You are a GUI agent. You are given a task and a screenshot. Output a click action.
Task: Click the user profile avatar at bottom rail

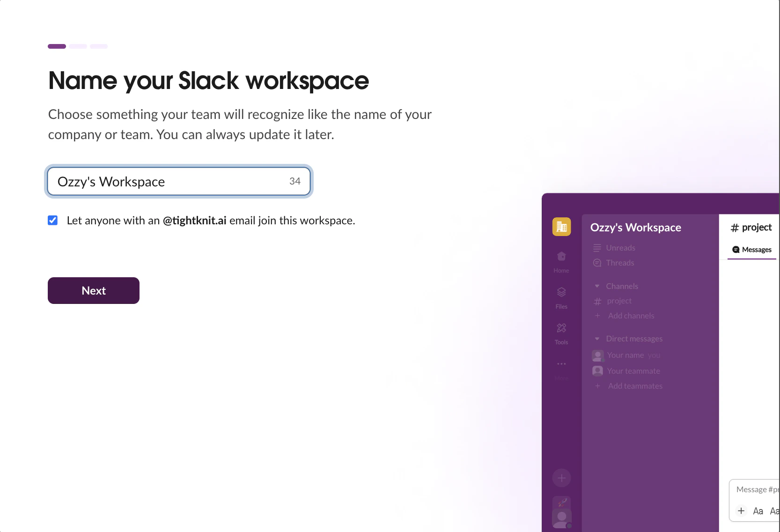pyautogui.click(x=561, y=517)
